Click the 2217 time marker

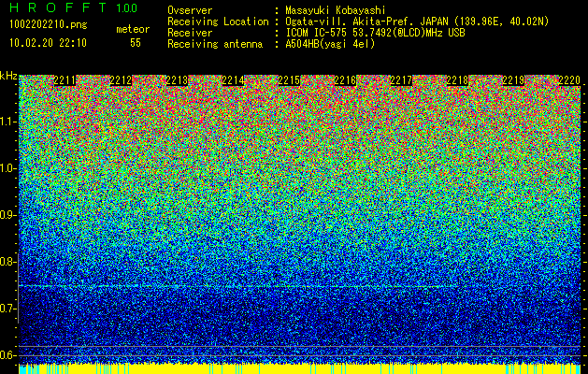click(x=401, y=80)
